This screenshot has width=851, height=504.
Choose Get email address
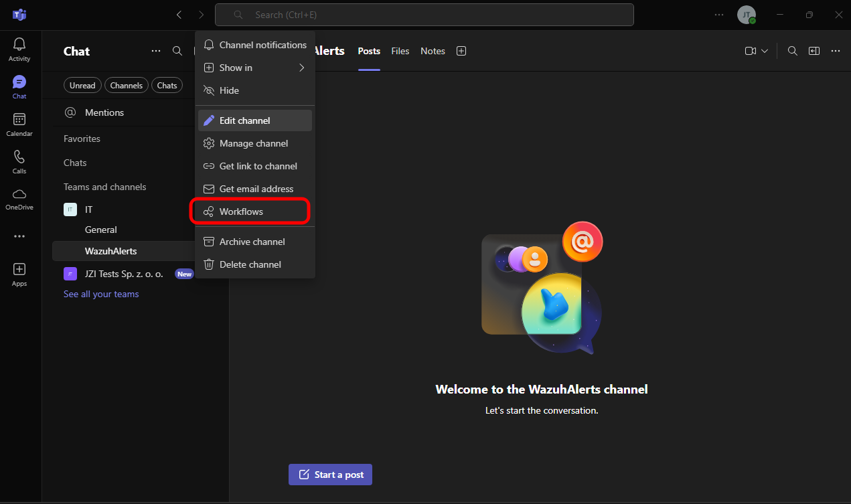[255, 189]
